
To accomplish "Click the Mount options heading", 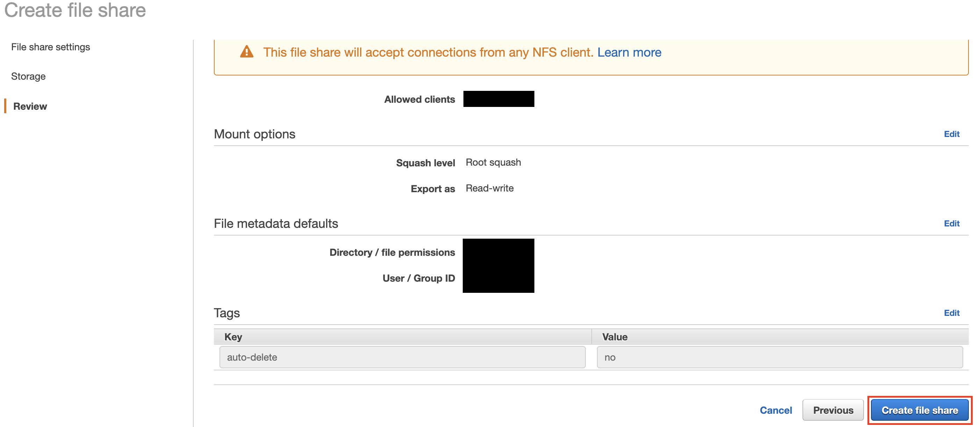I will (254, 134).
